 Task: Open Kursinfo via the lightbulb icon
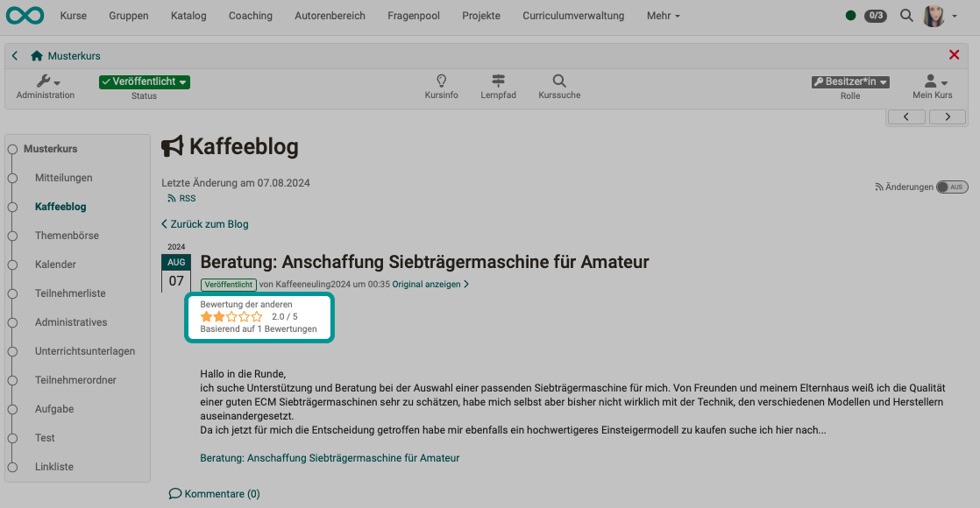click(x=441, y=80)
